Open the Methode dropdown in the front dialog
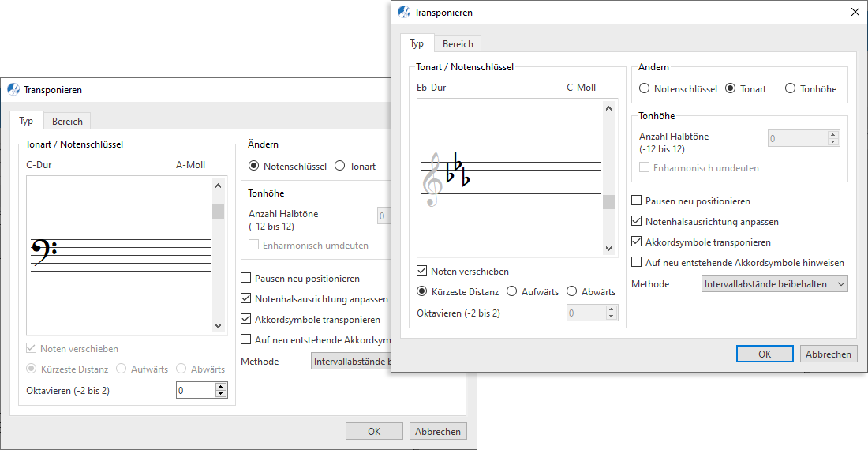The image size is (868, 450). click(x=774, y=283)
